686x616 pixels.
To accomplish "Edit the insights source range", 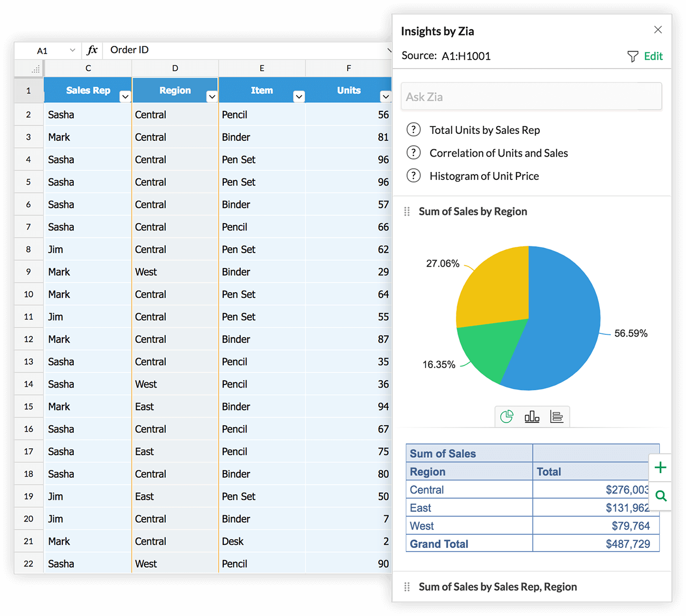I will [653, 56].
